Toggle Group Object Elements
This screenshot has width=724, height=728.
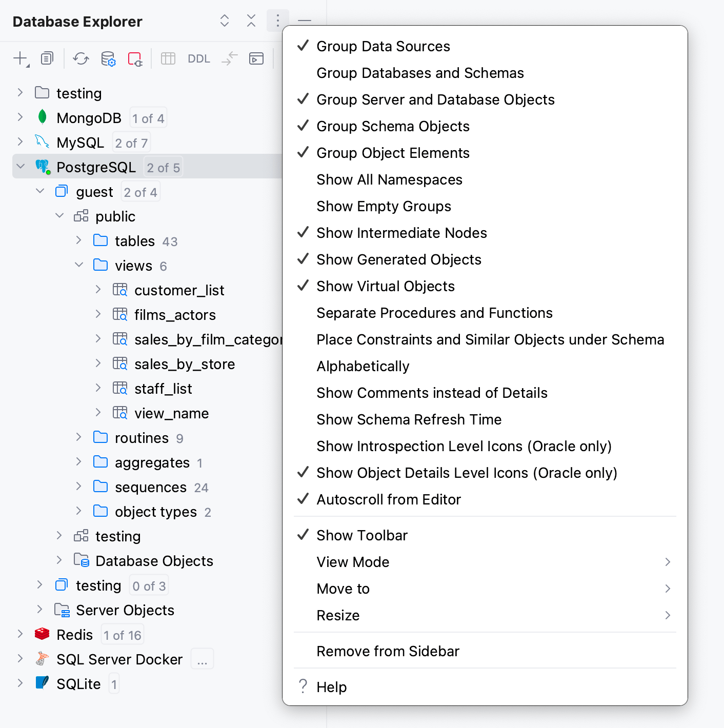[x=485, y=153]
